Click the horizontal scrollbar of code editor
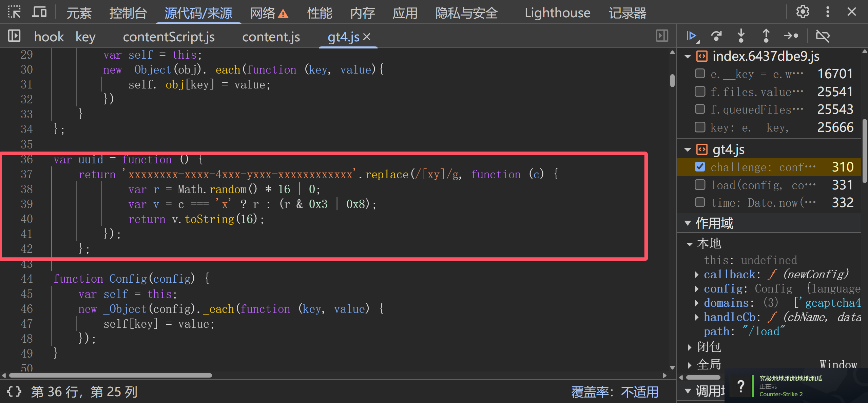Screen dimensions: 868x403 point(110,375)
